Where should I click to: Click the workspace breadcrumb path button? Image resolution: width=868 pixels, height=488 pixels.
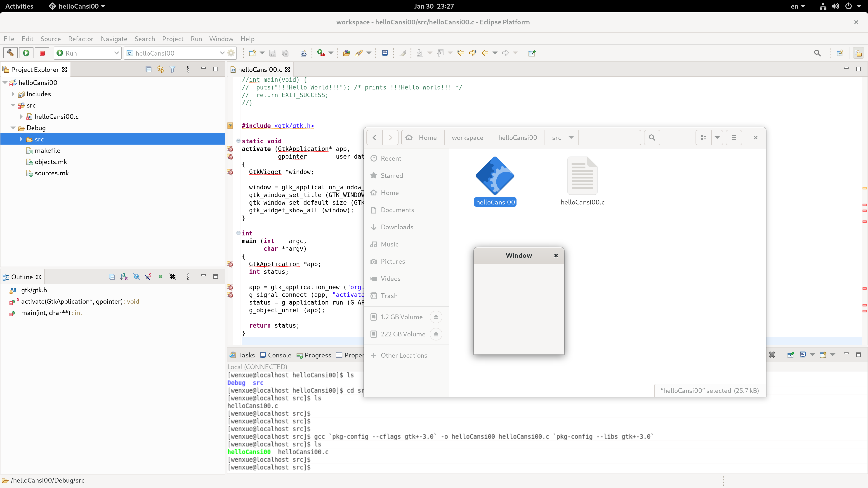pyautogui.click(x=467, y=137)
